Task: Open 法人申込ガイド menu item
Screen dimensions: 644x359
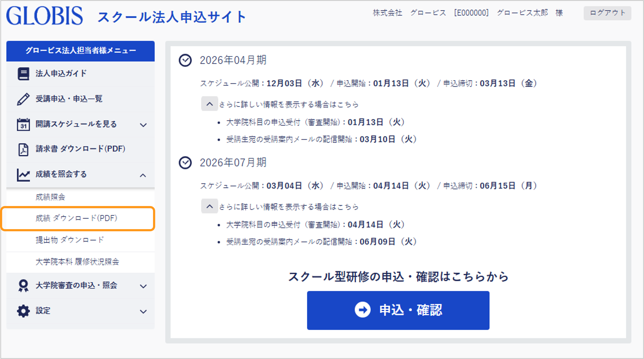Action: [80, 74]
